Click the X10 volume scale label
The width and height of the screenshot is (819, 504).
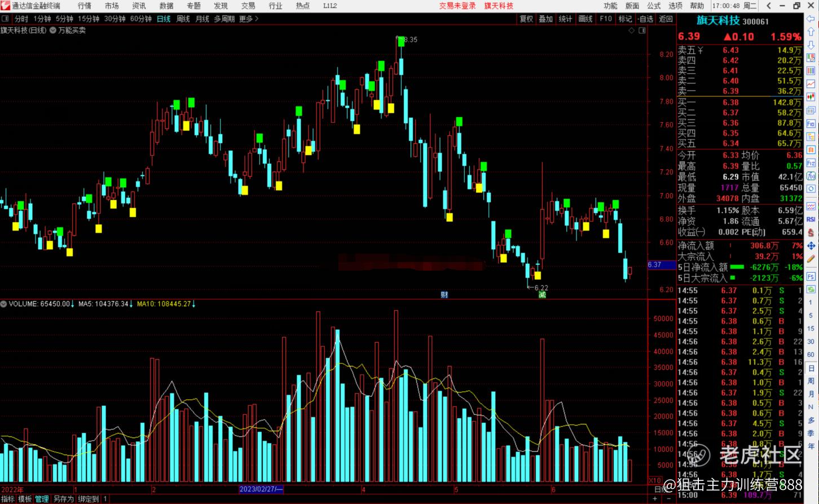coord(655,480)
